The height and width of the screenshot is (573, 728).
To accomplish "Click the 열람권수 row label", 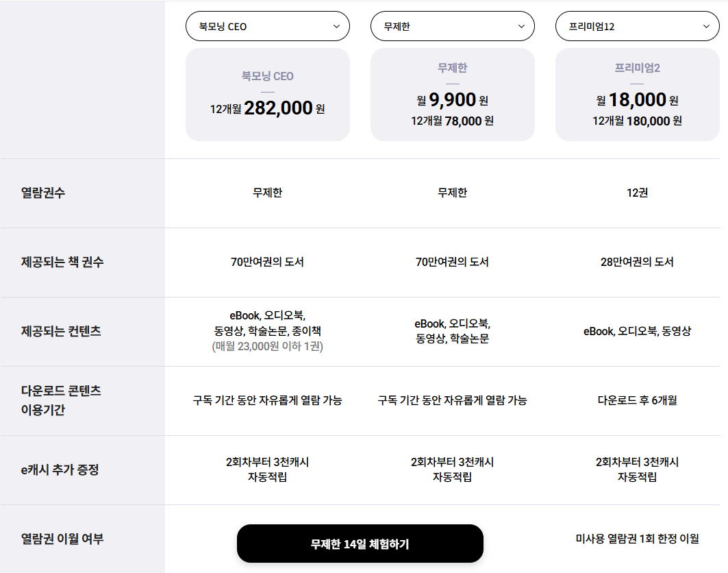I will [x=43, y=193].
